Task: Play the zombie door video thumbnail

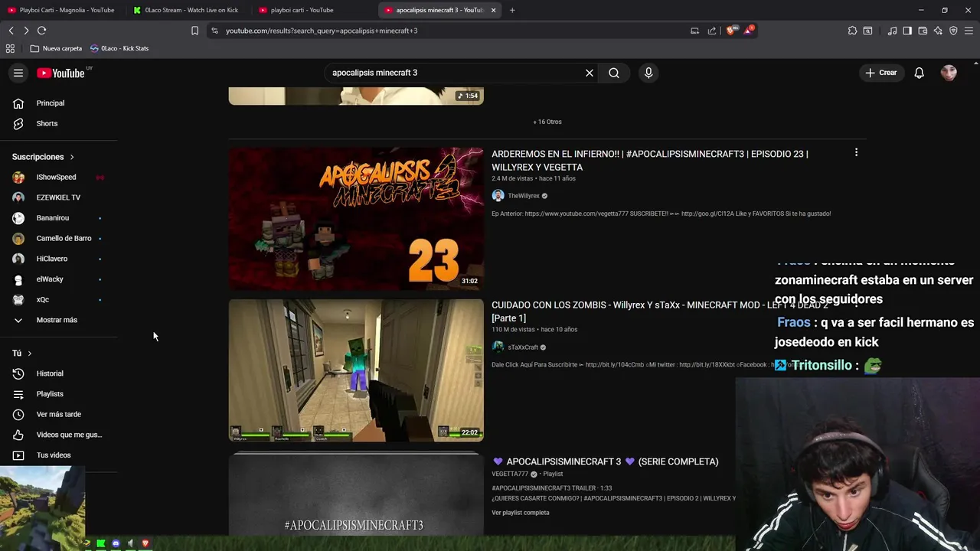Action: click(x=356, y=370)
